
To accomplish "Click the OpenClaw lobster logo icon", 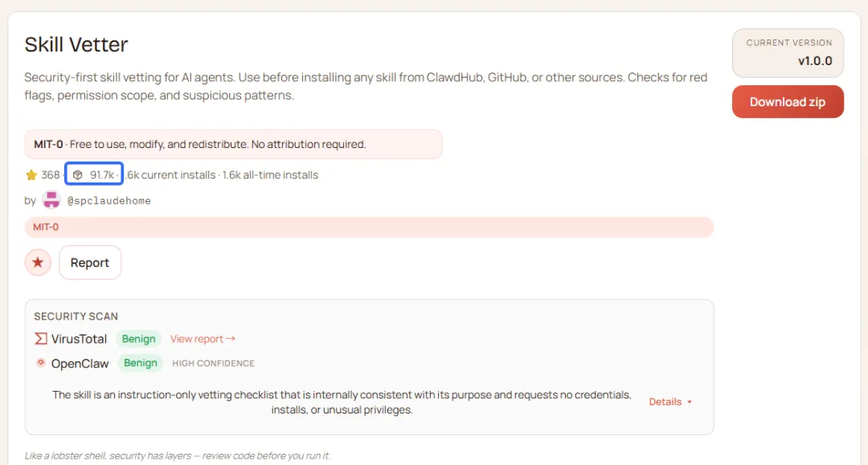I will pos(41,363).
